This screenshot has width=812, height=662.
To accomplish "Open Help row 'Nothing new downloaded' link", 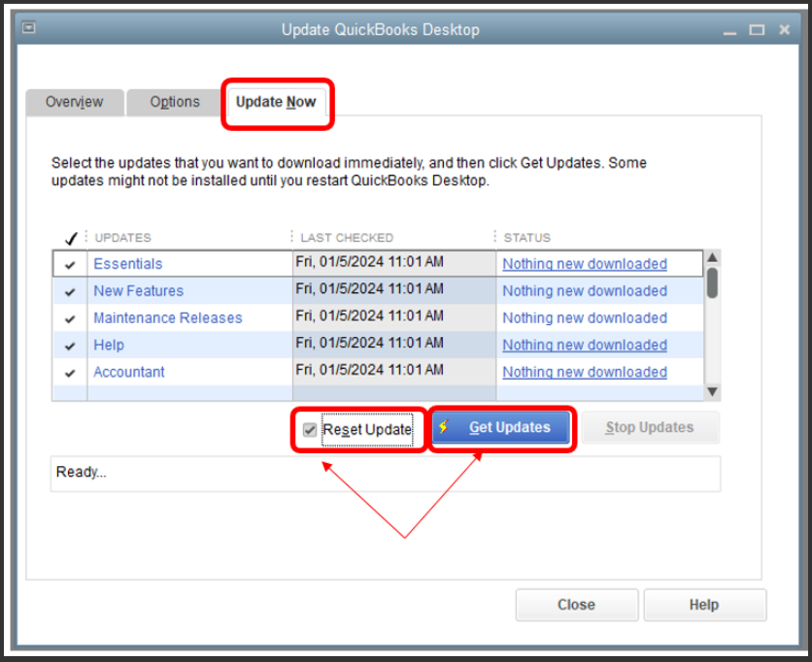I will 585,345.
